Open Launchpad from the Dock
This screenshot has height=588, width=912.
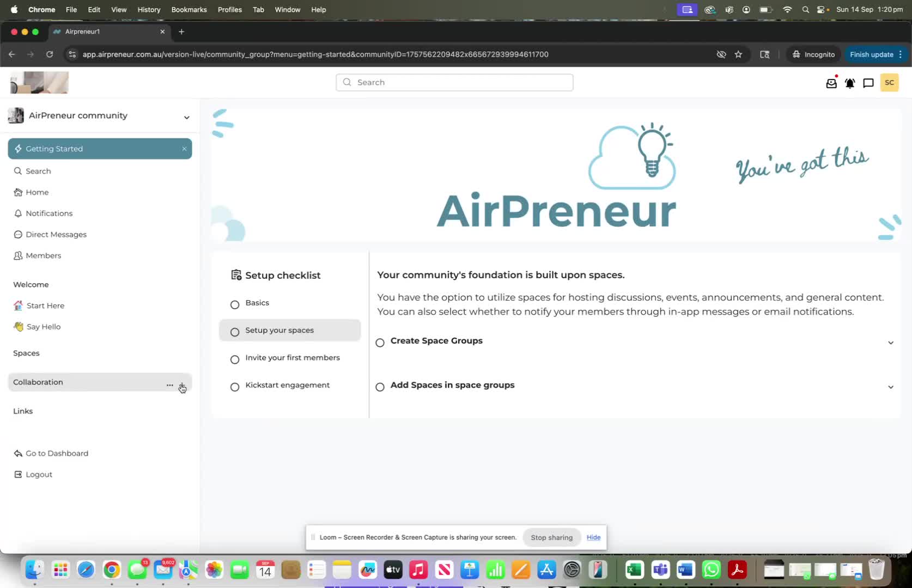click(60, 570)
